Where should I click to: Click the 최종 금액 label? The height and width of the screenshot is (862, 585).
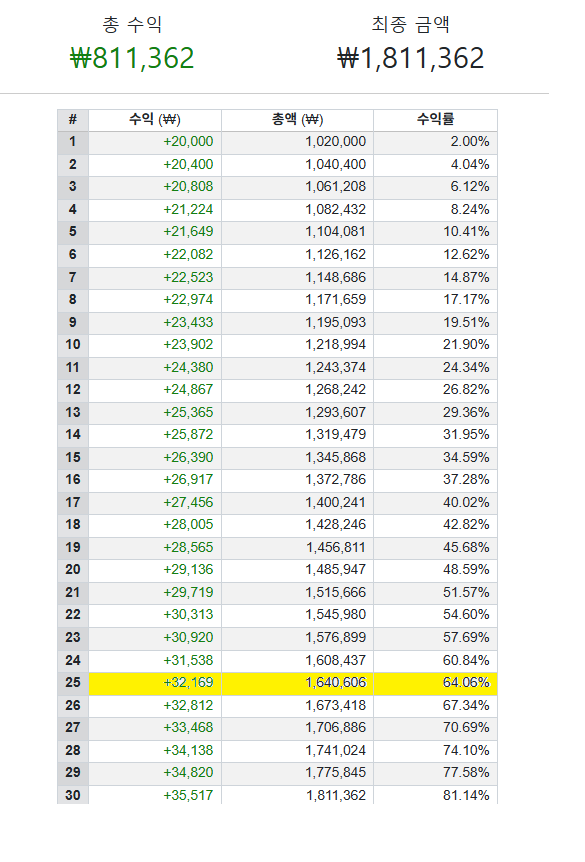pyautogui.click(x=411, y=24)
